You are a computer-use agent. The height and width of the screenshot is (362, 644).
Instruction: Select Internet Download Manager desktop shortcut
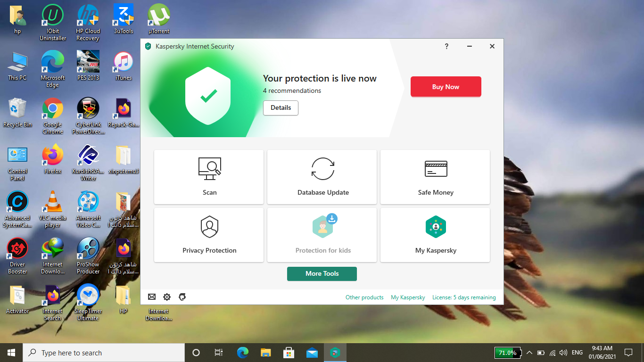coord(53,256)
